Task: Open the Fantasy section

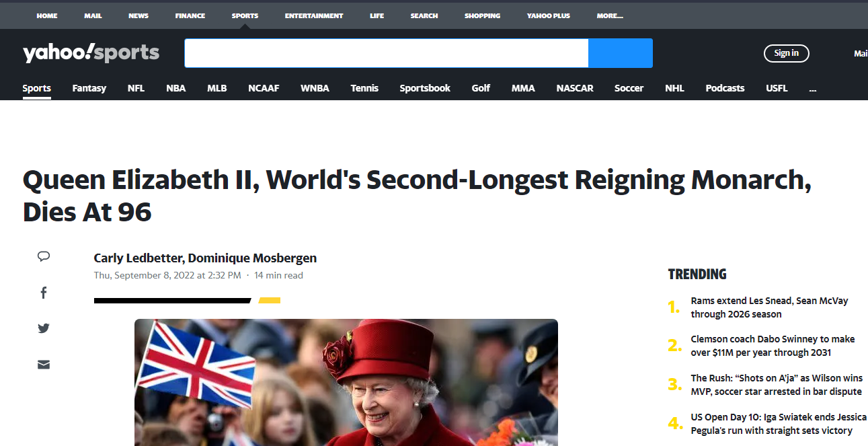Action: 89,88
